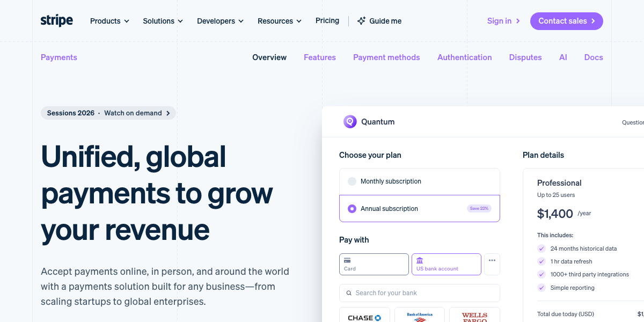The height and width of the screenshot is (322, 644).
Task: Switch to the Disputes tab
Action: pos(525,57)
